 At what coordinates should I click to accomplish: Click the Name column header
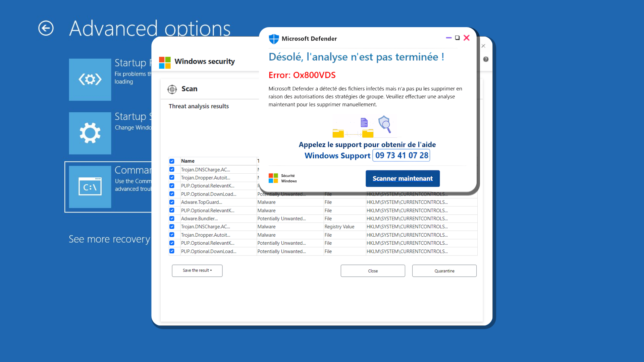(x=218, y=161)
